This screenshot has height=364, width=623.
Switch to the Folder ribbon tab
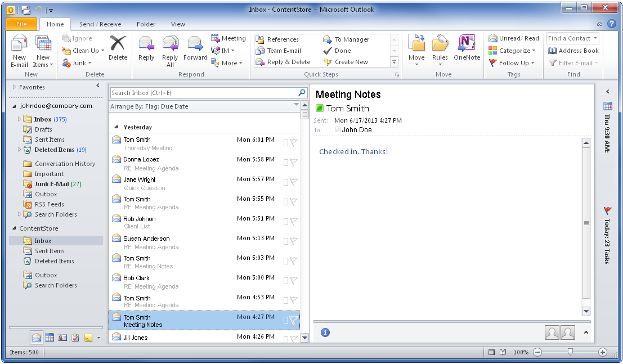(x=146, y=24)
